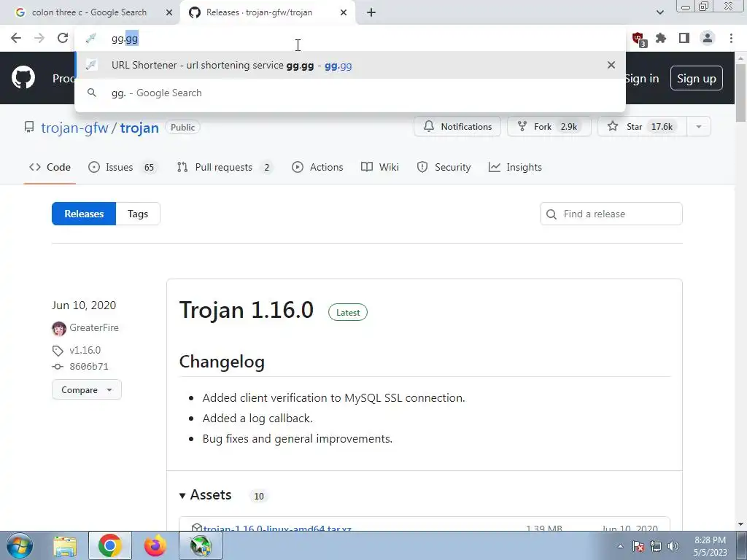747x560 pixels.
Task: Click the Sign up button
Action: (x=697, y=79)
